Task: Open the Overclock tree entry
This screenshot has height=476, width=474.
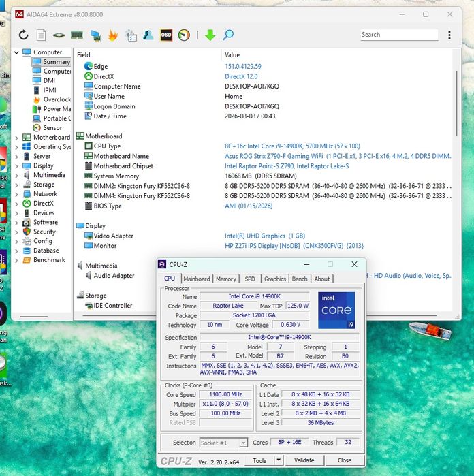Action: [x=57, y=99]
